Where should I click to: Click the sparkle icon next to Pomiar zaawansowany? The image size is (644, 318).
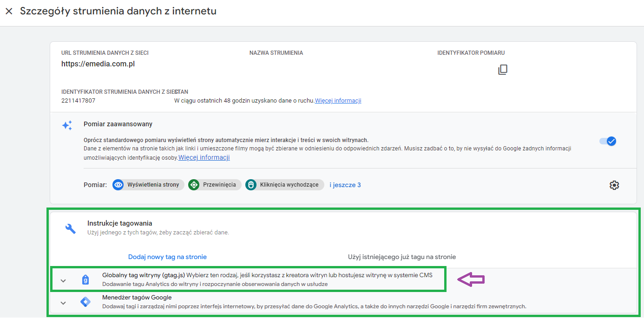point(67,125)
